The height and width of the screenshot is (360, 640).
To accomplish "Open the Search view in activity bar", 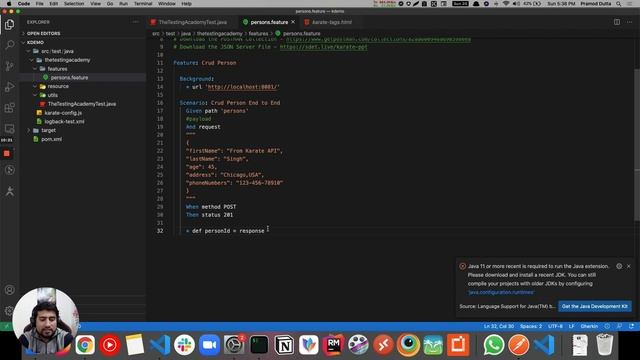I will click(x=9, y=45).
